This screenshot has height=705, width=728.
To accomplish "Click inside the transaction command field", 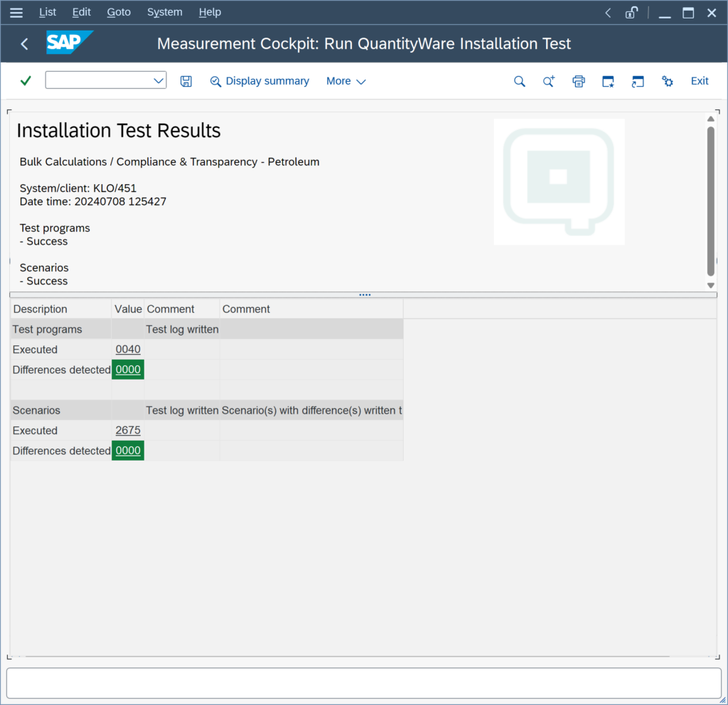I will point(98,80).
